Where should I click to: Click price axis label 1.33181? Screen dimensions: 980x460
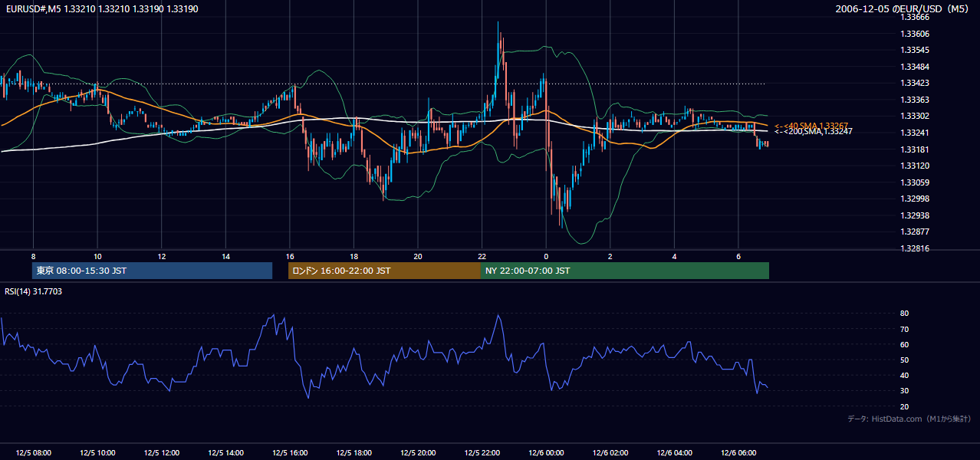pyautogui.click(x=914, y=149)
